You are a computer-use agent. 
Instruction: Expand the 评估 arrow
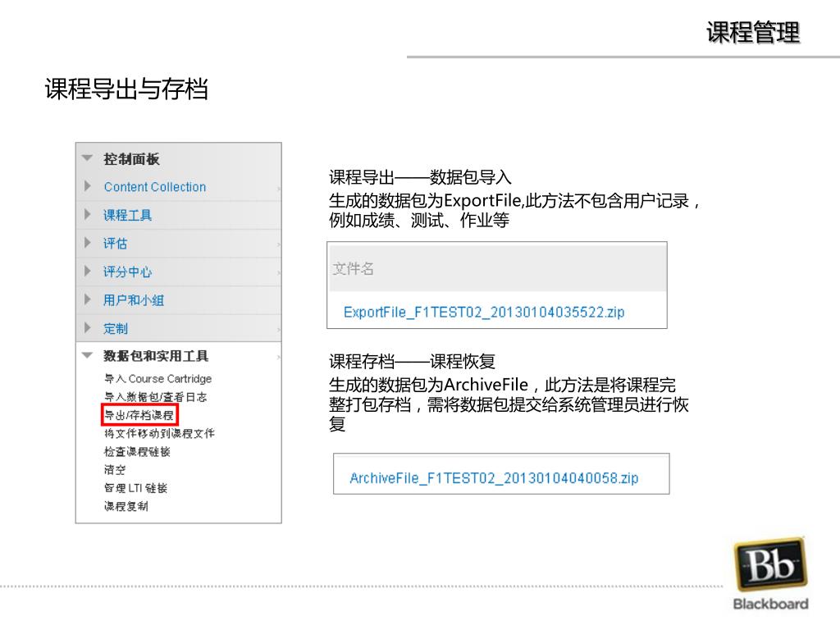pos(87,243)
